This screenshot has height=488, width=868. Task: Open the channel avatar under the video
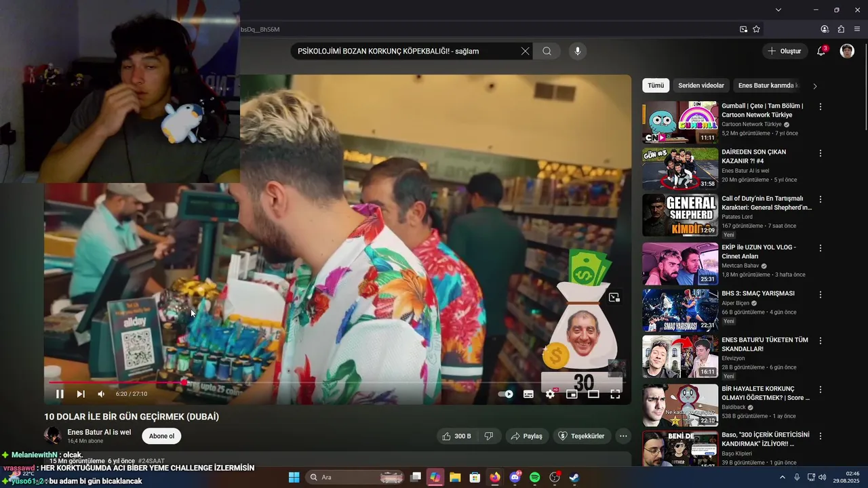click(x=53, y=436)
